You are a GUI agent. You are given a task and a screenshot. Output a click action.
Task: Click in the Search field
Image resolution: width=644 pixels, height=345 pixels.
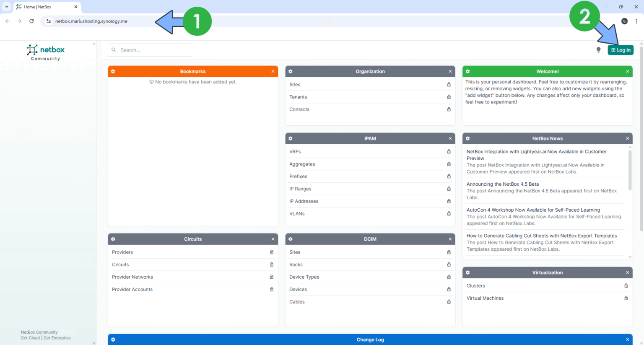pyautogui.click(x=150, y=49)
